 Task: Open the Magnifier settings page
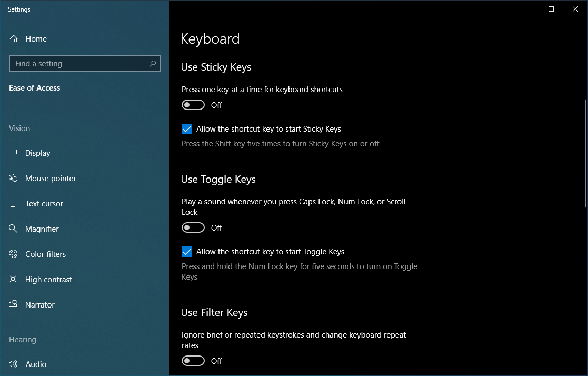[14, 229]
